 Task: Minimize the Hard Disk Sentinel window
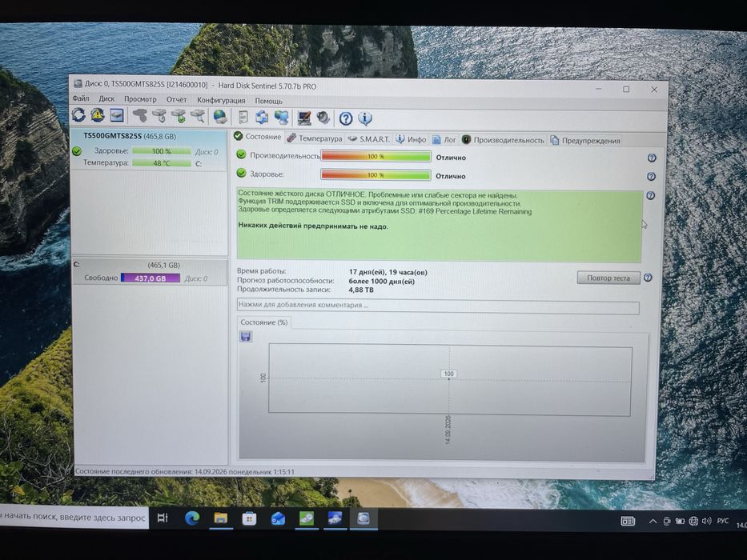(599, 89)
